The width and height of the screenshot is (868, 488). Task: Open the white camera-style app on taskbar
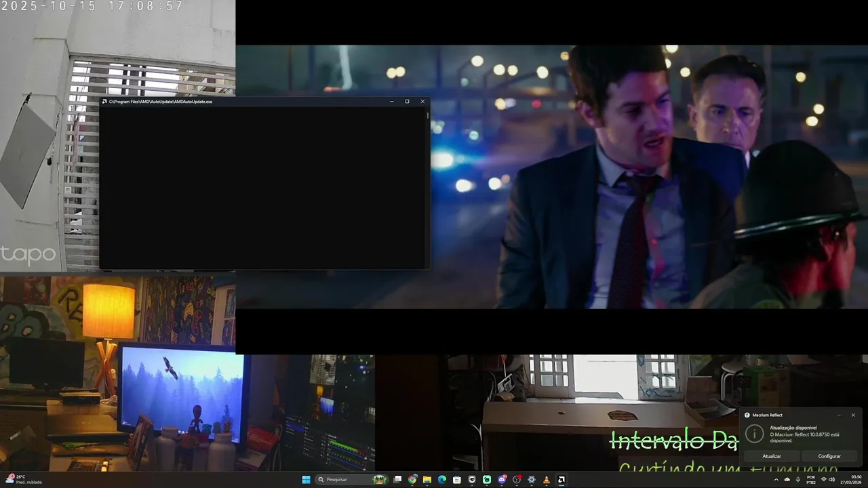(x=472, y=480)
